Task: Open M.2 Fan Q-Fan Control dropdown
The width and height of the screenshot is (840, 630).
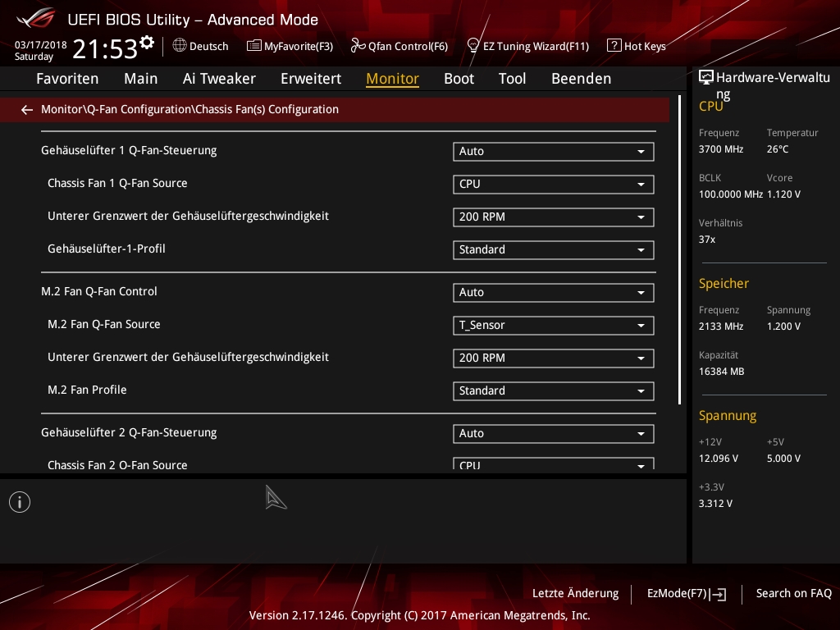Action: [554, 293]
